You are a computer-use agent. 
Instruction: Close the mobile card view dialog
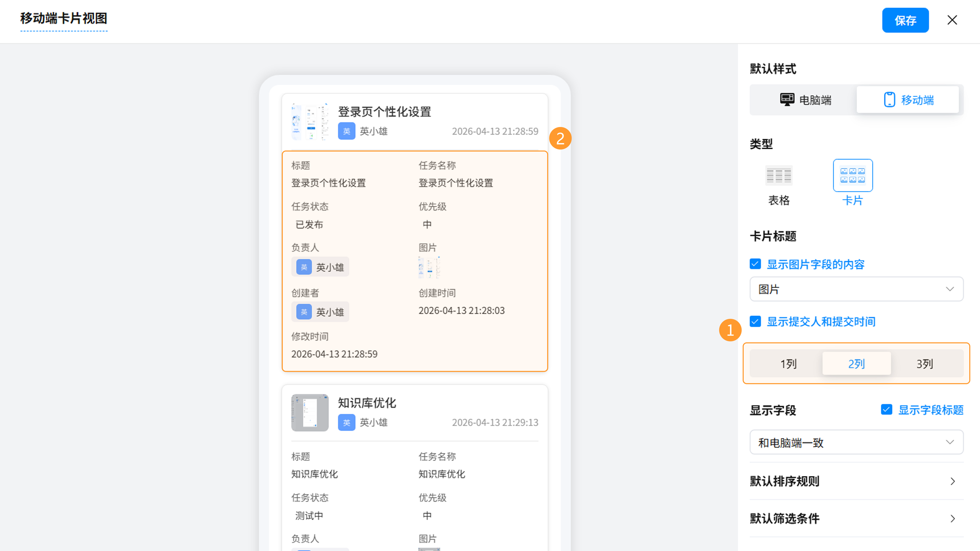click(x=952, y=20)
